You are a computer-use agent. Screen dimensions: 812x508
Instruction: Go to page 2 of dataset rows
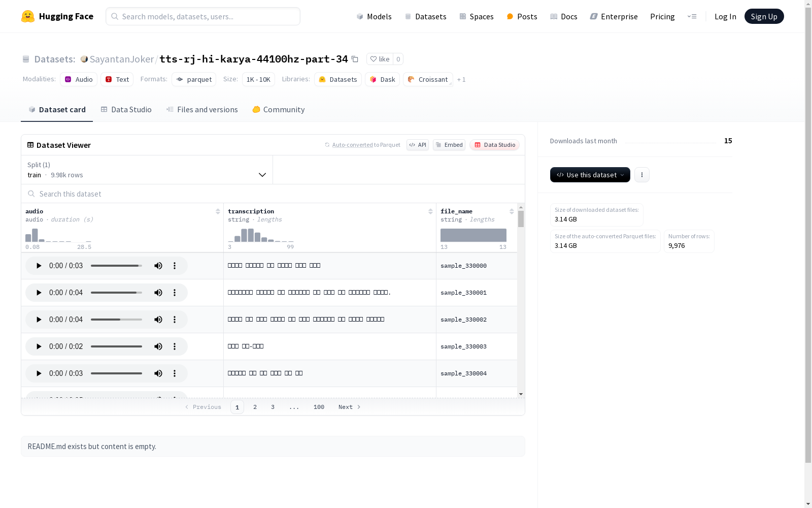(255, 407)
